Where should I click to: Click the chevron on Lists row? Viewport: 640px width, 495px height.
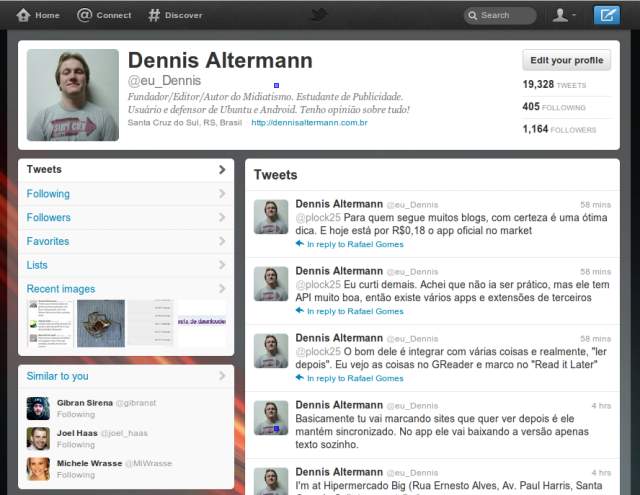pyautogui.click(x=222, y=265)
